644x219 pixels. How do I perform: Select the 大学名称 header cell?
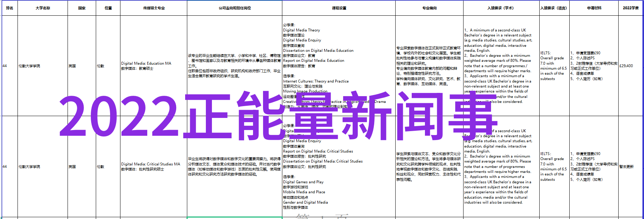[x=43, y=8]
